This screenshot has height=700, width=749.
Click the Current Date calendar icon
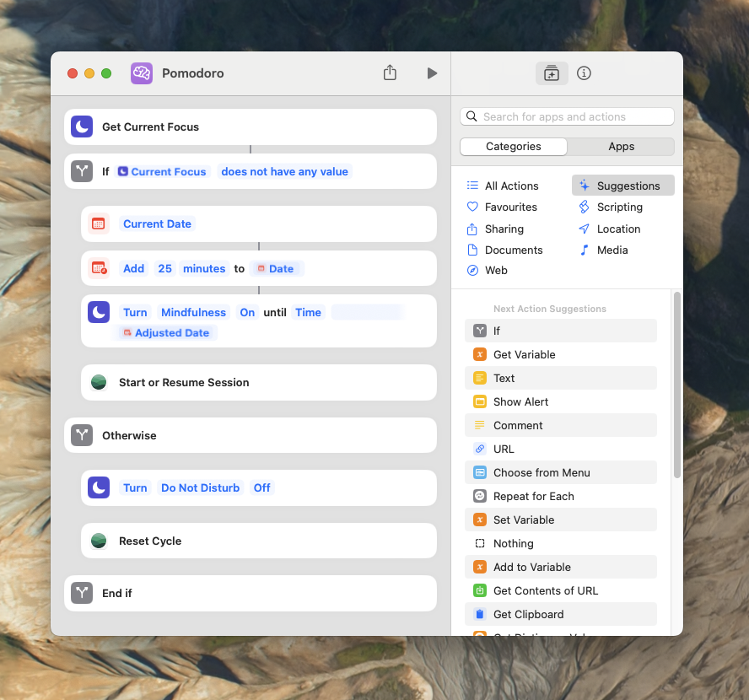(x=99, y=223)
